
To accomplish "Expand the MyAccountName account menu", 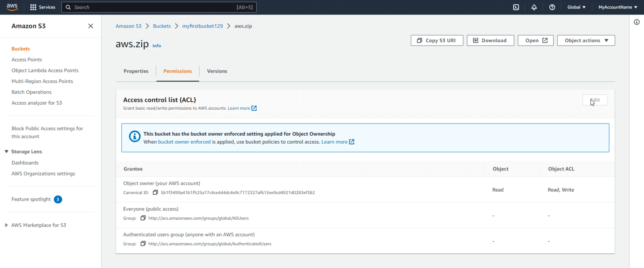I will pyautogui.click(x=618, y=7).
